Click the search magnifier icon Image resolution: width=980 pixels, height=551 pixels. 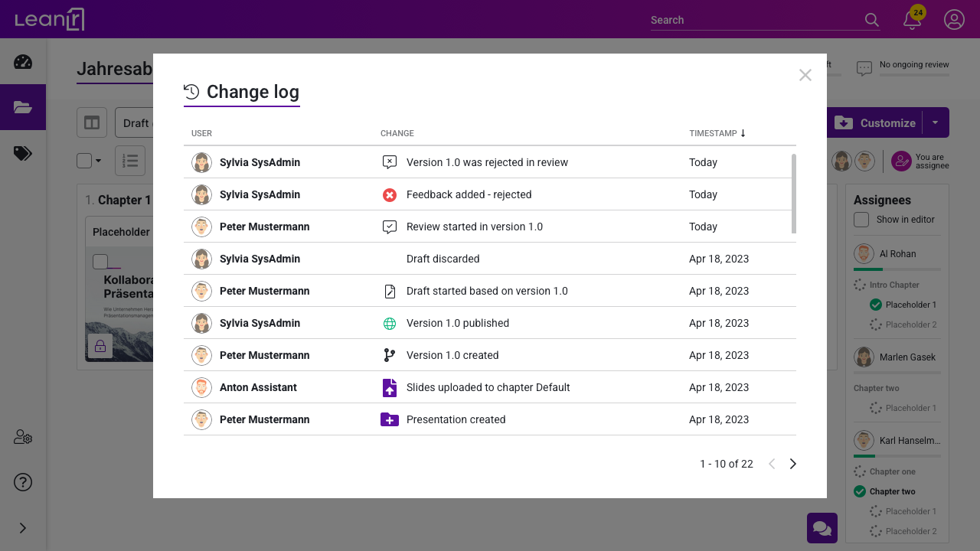click(x=871, y=20)
